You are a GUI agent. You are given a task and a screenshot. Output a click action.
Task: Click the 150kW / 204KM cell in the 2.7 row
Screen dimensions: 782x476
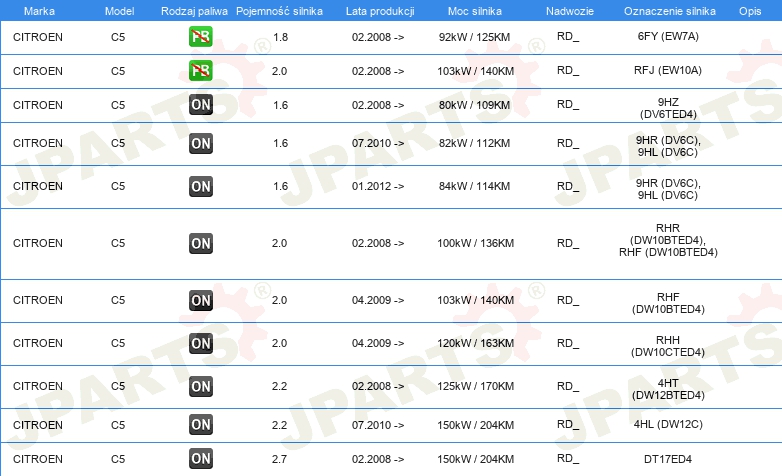click(476, 459)
